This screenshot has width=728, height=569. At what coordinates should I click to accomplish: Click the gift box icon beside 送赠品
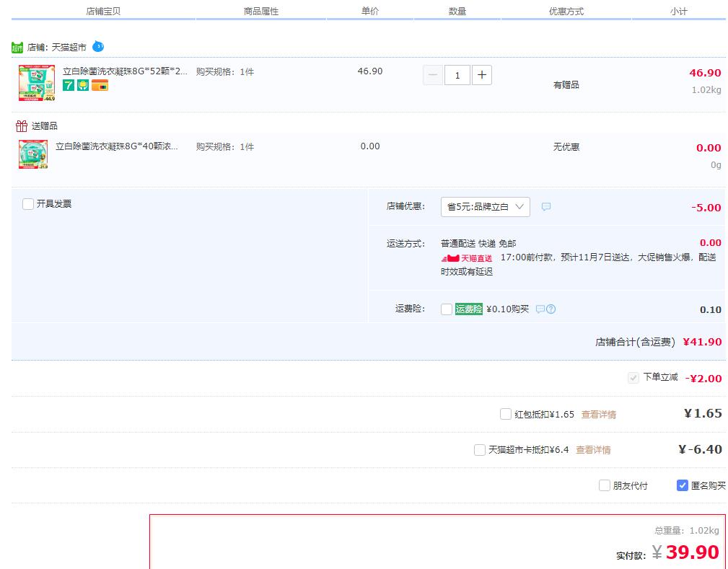coord(21,126)
